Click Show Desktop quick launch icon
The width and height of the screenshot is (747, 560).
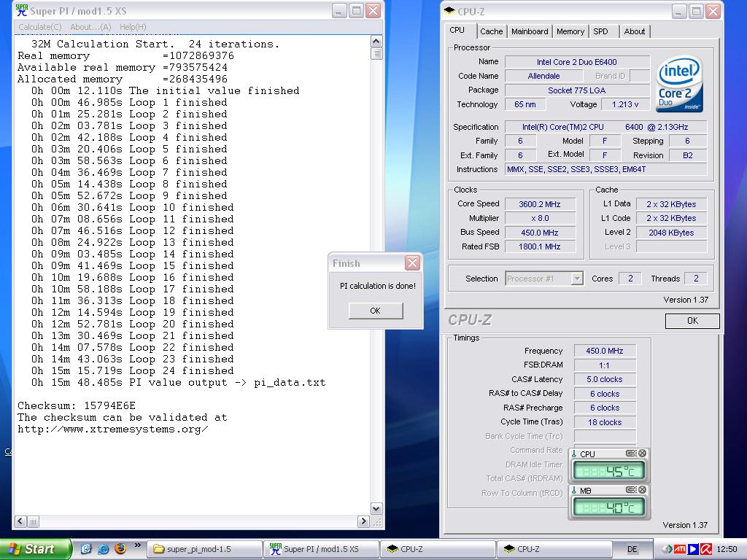(86, 549)
